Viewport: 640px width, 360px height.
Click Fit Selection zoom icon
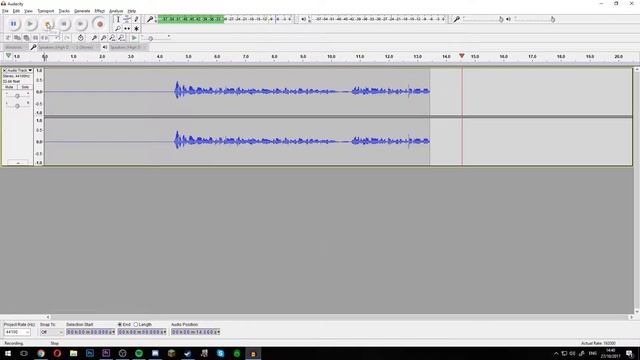coord(112,38)
